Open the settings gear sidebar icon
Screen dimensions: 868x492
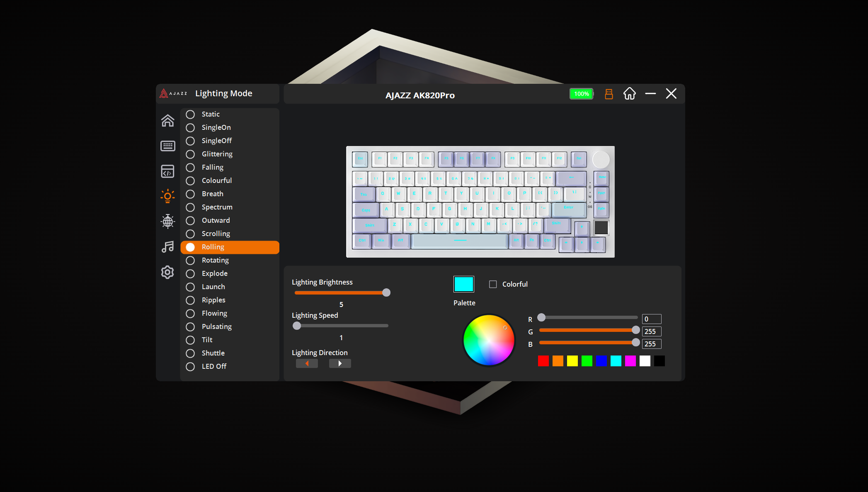pos(167,272)
